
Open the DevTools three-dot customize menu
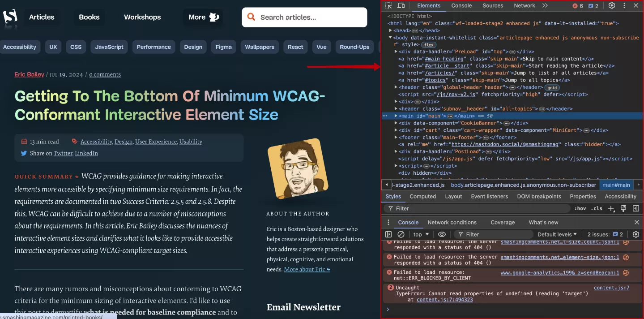point(624,6)
